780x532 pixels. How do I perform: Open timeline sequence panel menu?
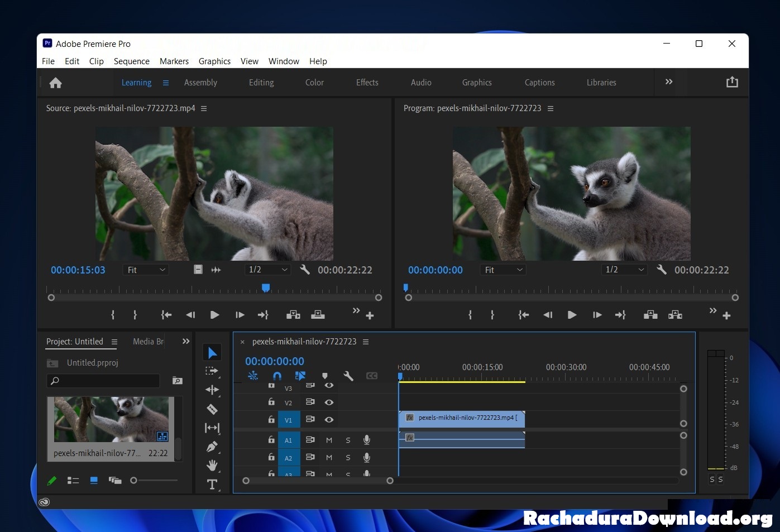click(366, 342)
